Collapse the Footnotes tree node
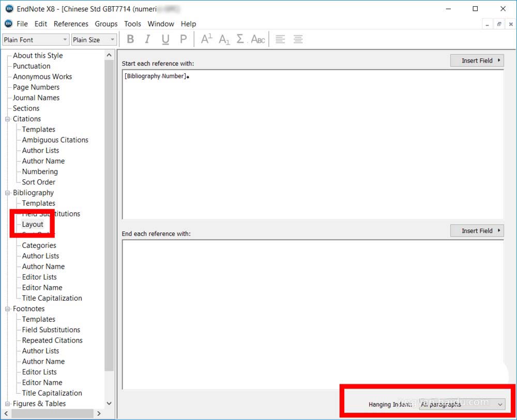Screen dimensions: 517x420 point(7,308)
